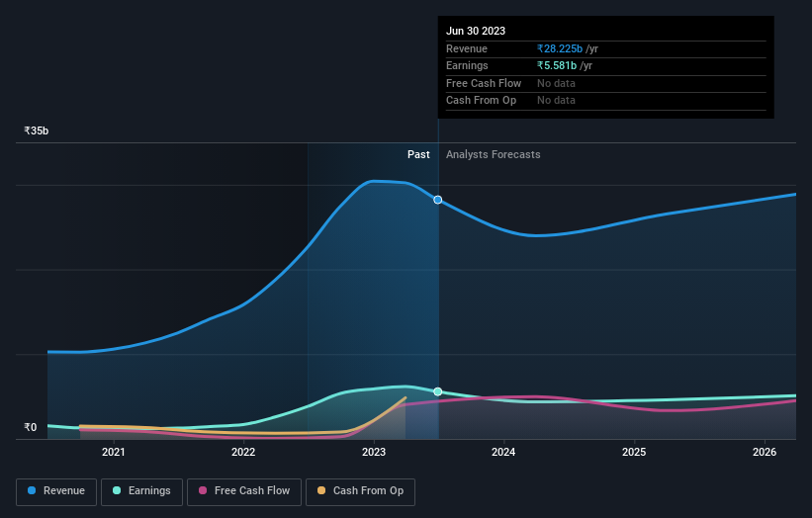The height and width of the screenshot is (518, 812).
Task: Click the 2021 x-axis label
Action: tap(114, 452)
